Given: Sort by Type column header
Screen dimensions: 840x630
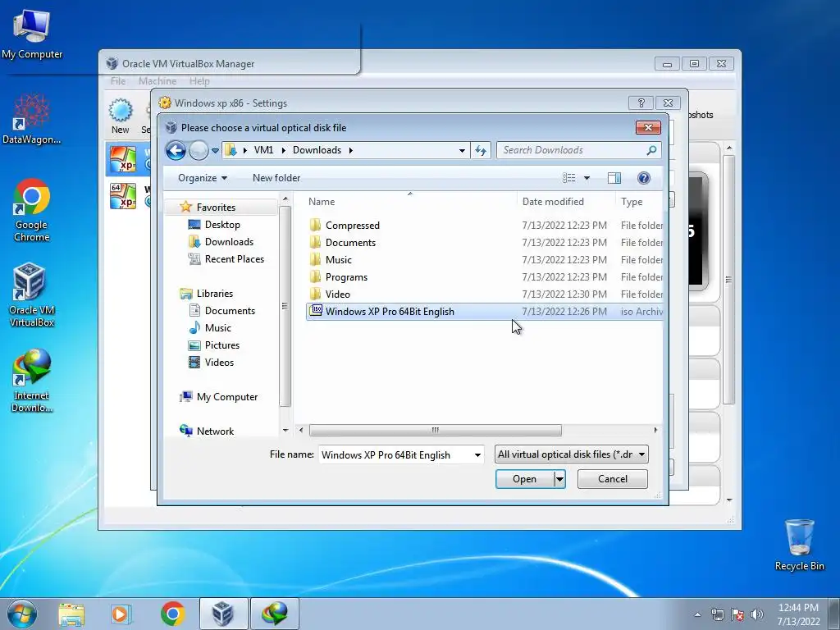Looking at the screenshot, I should 631,202.
